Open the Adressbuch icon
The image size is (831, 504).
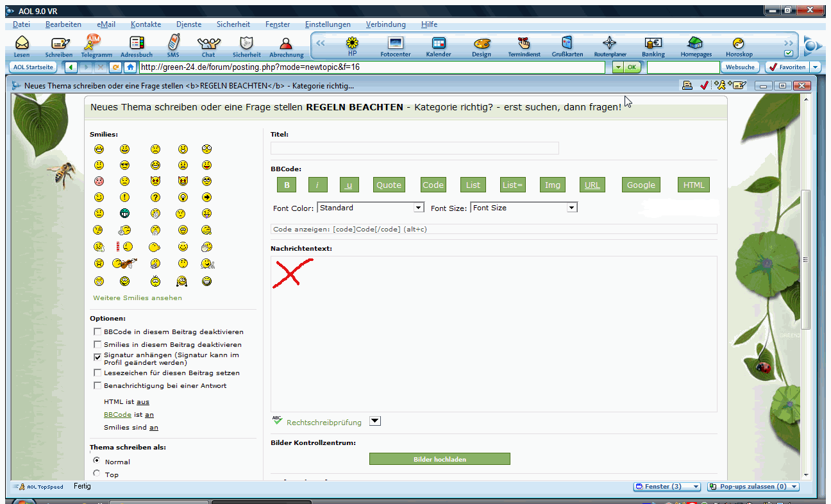(137, 46)
